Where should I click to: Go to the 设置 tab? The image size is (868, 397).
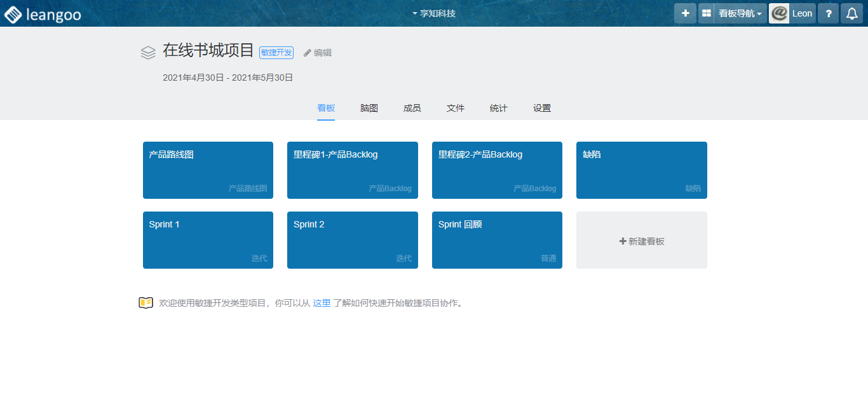(542, 108)
